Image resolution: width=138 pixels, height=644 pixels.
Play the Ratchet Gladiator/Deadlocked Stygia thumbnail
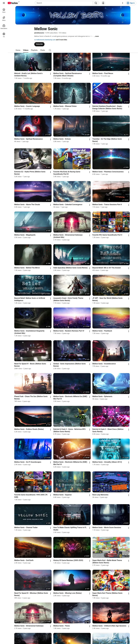(111, 93)
